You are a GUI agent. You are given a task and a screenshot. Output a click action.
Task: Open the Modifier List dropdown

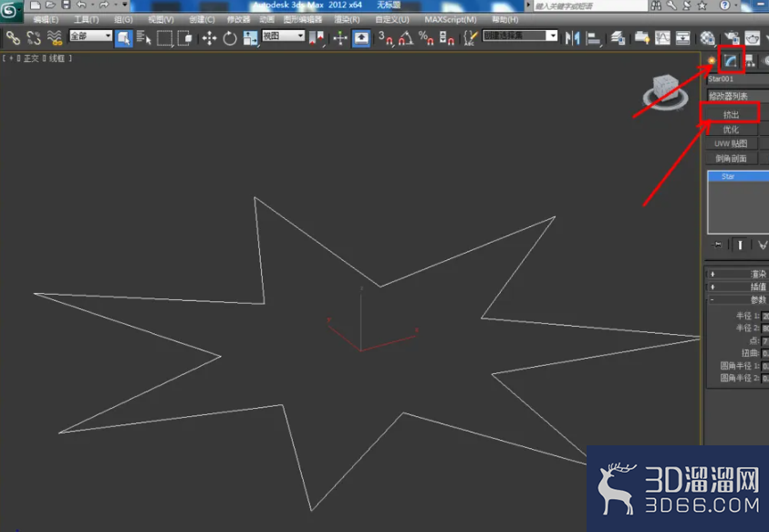[738, 96]
